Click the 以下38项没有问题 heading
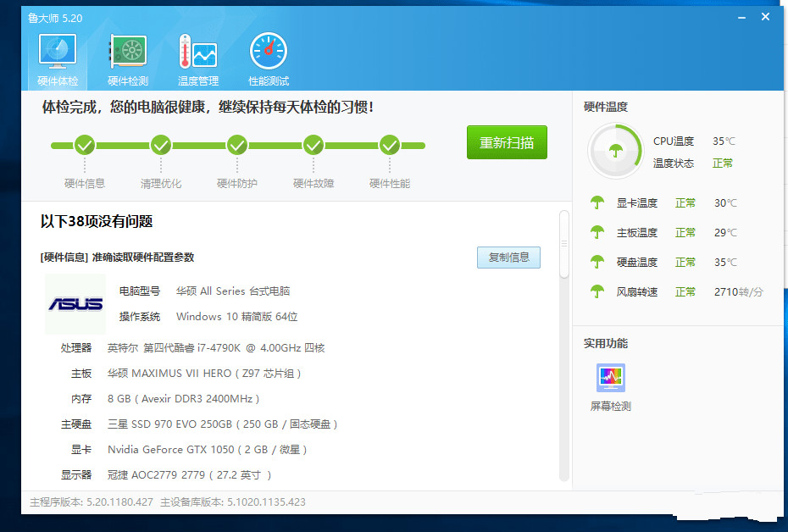Screen dimensions: 788x532 coord(97,222)
